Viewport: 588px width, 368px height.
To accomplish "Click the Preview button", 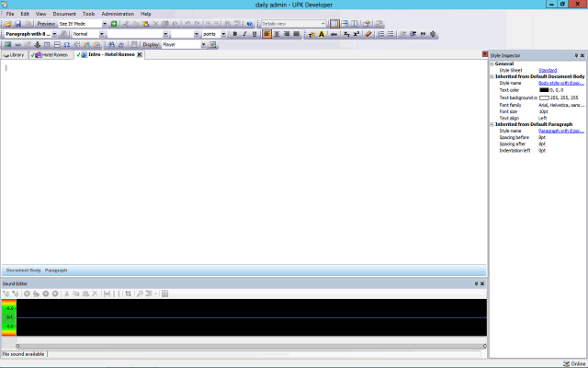I will [x=46, y=24].
